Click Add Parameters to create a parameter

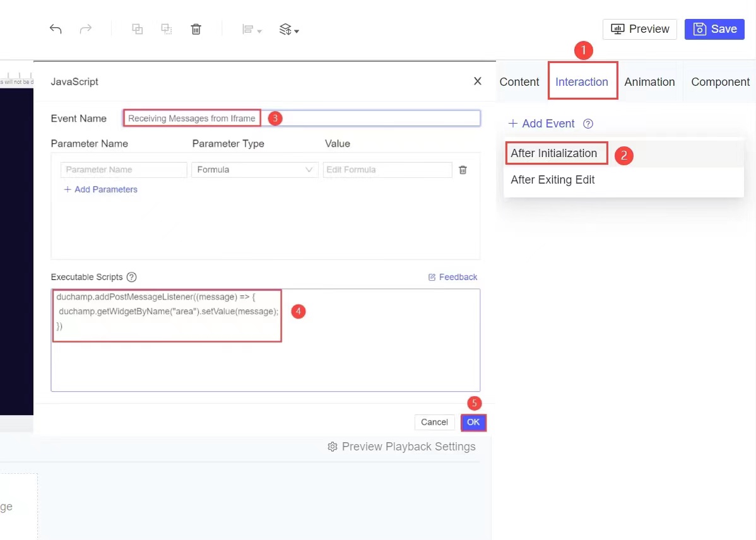tap(100, 189)
